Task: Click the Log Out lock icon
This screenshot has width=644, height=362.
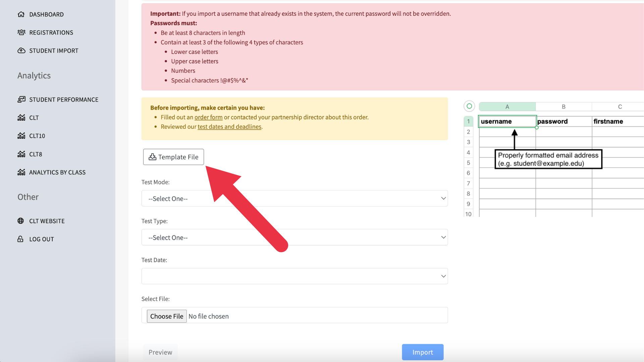Action: (x=20, y=239)
